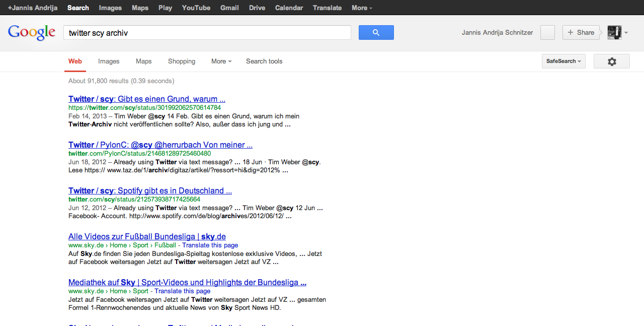This screenshot has height=326, width=644.
Task: Open 'Alle Videos zur Fußball Bundesliga' result
Action: click(x=147, y=236)
